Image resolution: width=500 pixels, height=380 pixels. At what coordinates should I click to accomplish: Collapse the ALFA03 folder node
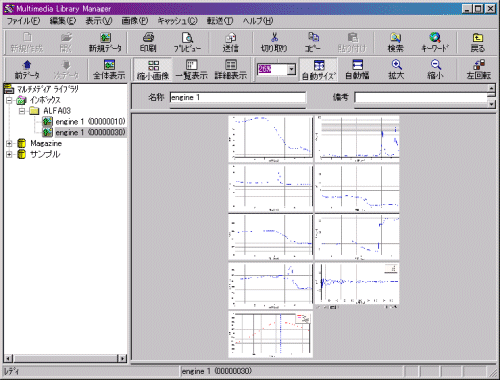click(22, 111)
